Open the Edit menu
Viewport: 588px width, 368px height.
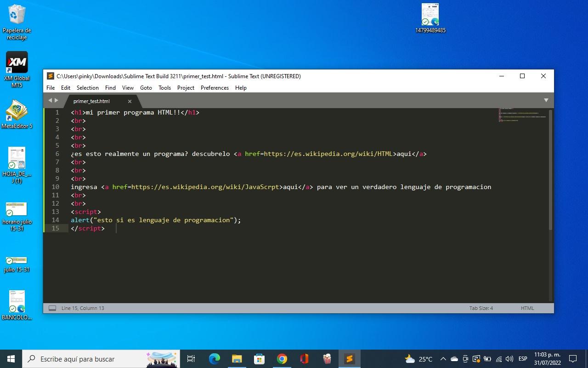(x=66, y=88)
